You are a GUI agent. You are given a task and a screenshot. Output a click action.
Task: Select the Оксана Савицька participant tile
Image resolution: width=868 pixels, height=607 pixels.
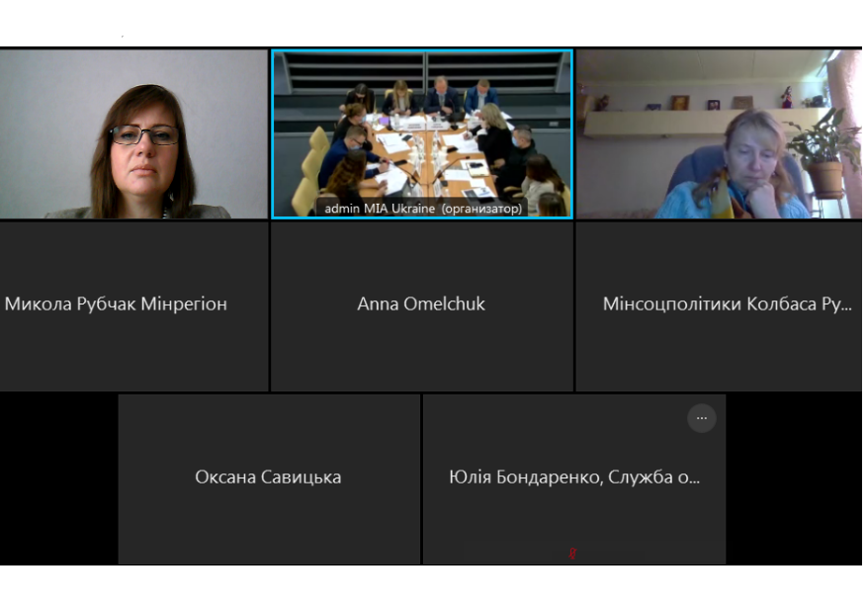point(269,479)
